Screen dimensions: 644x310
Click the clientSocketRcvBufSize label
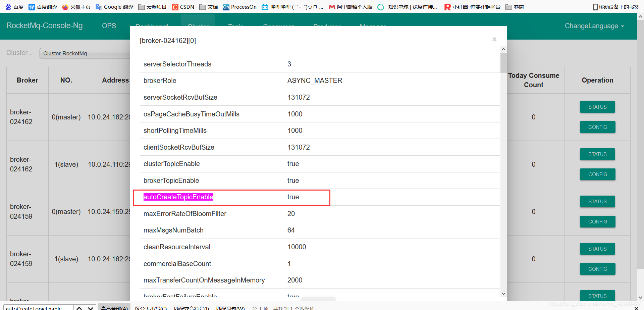tap(179, 147)
